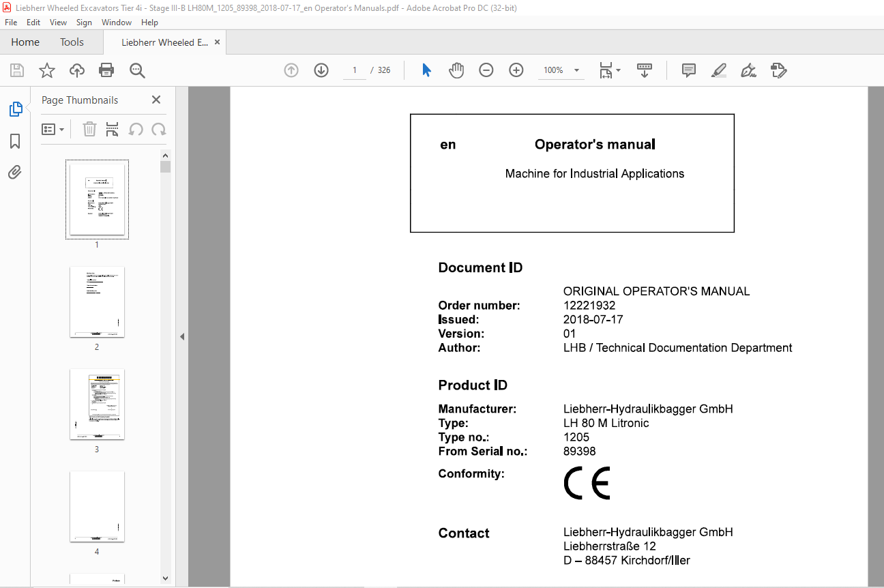The height and width of the screenshot is (588, 884).
Task: Delete the selected page with the trash icon
Action: click(x=89, y=129)
